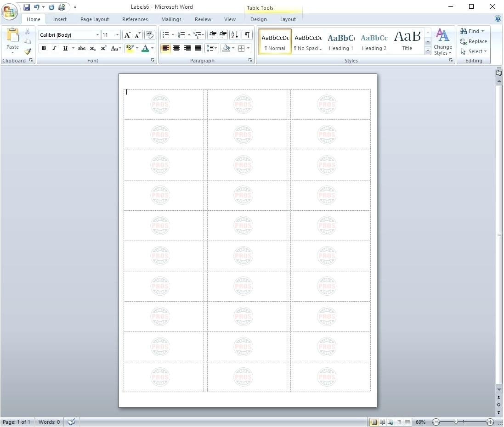Enable center text alignment

pyautogui.click(x=176, y=48)
